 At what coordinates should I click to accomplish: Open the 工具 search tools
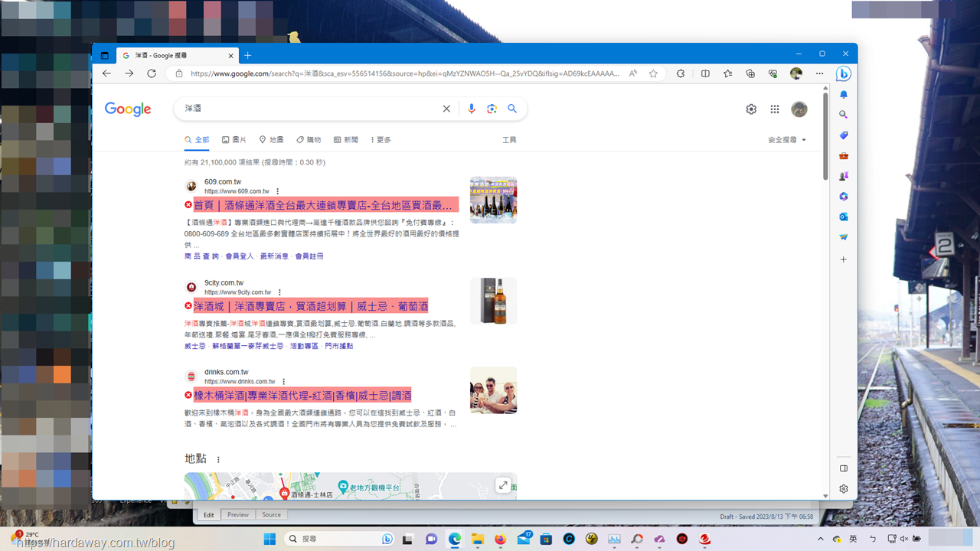tap(509, 140)
